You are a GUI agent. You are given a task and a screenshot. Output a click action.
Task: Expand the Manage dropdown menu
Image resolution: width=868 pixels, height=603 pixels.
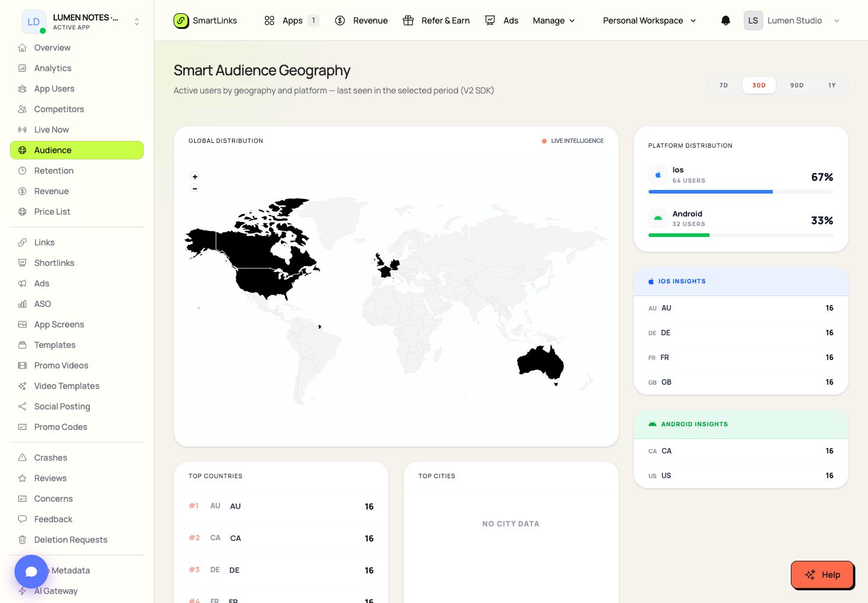[x=554, y=21]
